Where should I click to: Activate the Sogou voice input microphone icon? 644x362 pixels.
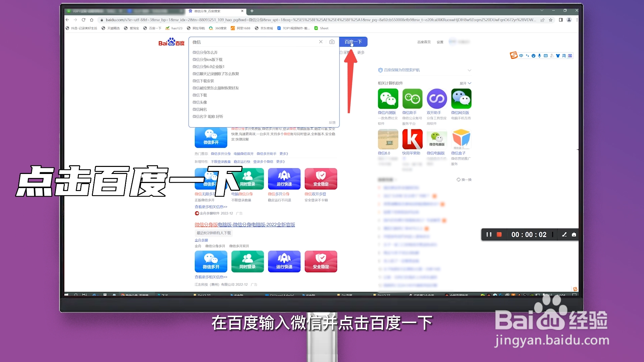point(539,56)
